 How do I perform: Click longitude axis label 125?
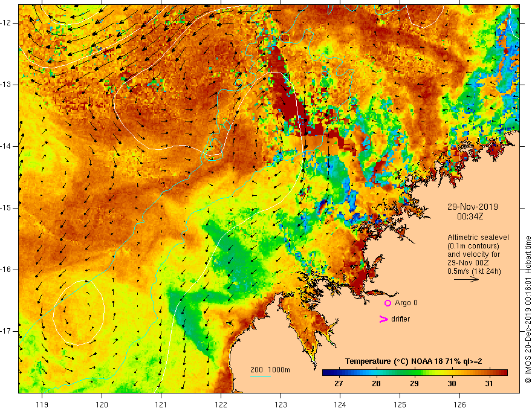pos(400,404)
